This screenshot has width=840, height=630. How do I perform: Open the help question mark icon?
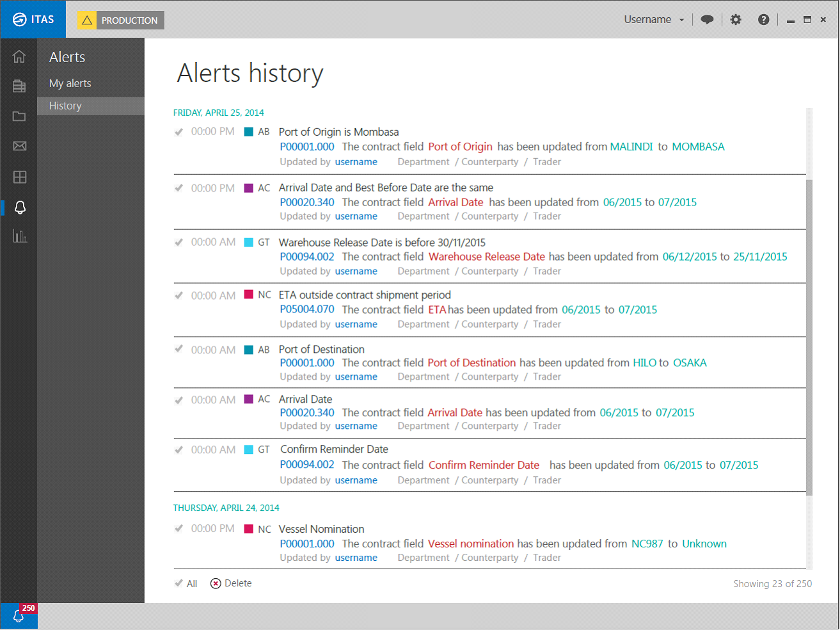coord(763,20)
